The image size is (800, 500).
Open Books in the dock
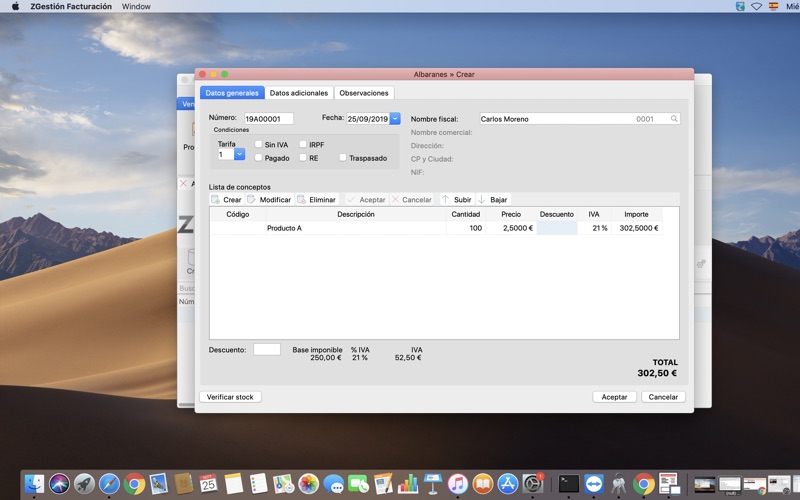[x=483, y=484]
